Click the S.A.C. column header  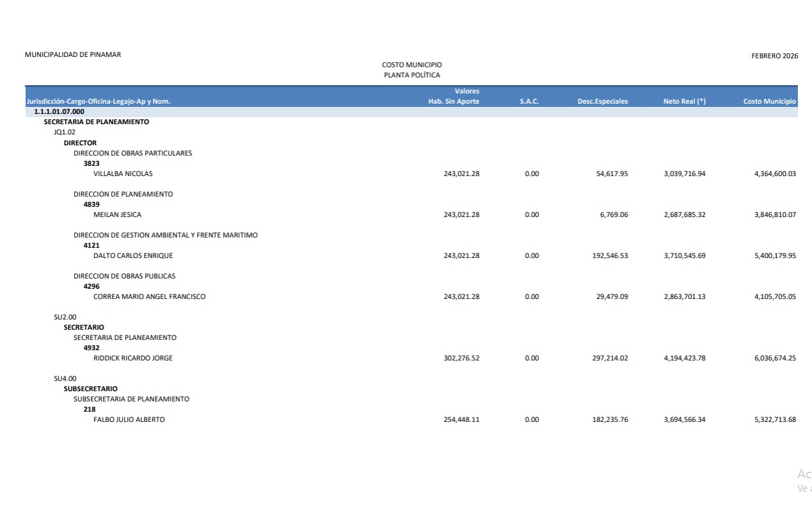point(529,101)
